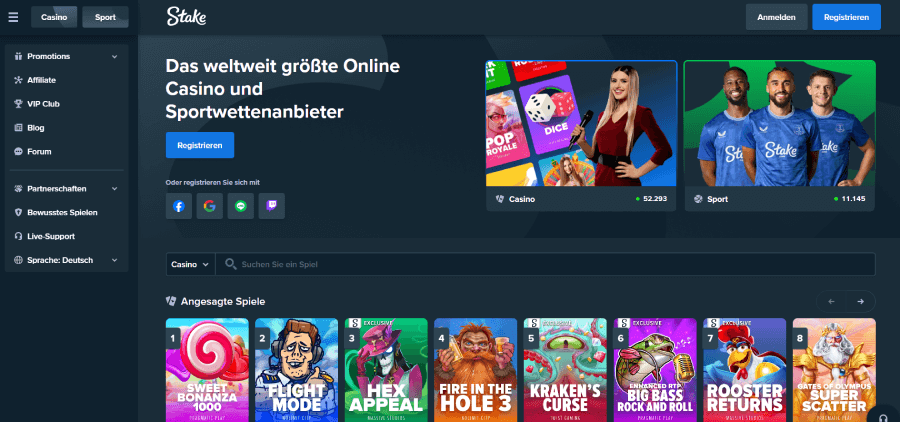The image size is (900, 422).
Task: Click the VIP Club trophy icon
Action: [x=18, y=104]
